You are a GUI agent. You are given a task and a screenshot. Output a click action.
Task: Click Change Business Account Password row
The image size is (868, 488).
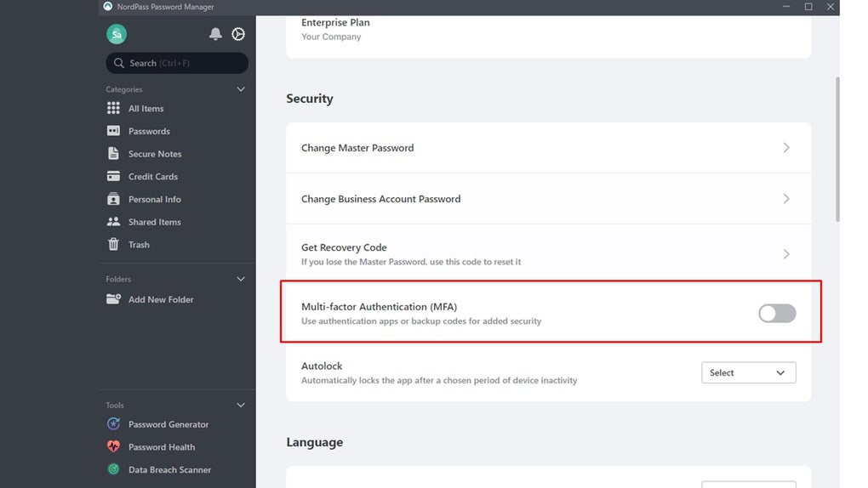[x=549, y=199]
